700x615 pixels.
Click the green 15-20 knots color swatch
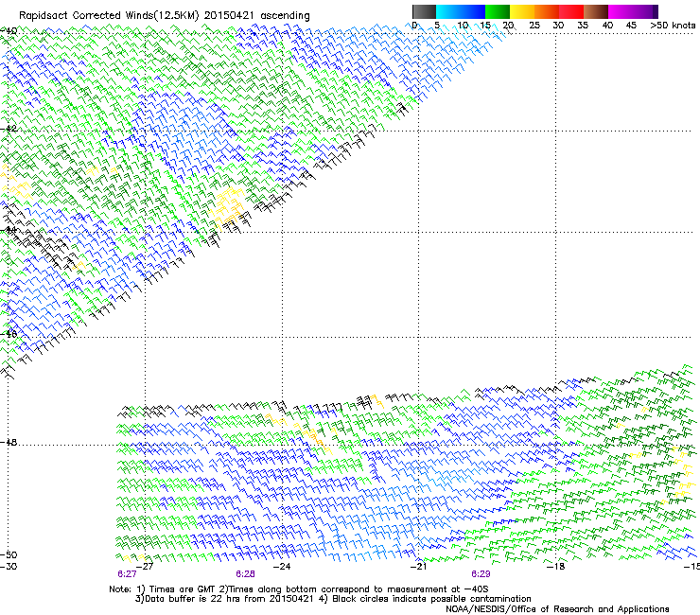(x=498, y=11)
